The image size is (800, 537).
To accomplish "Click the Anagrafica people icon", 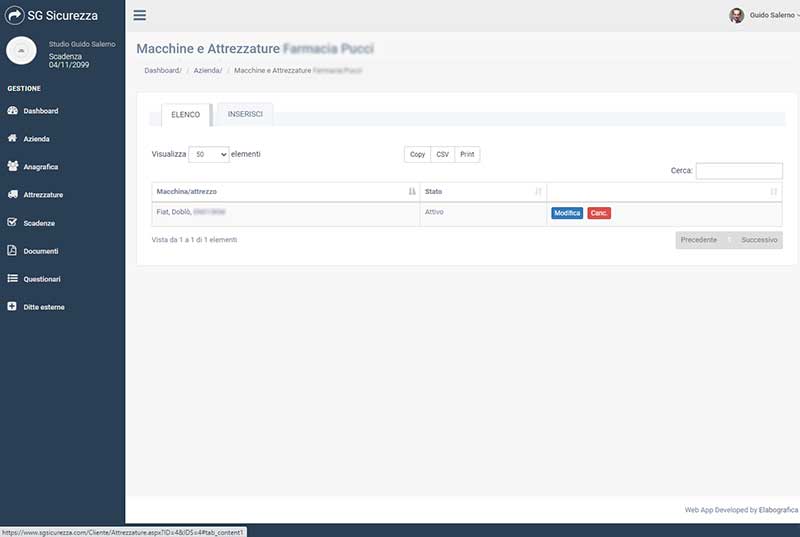I will 13,166.
